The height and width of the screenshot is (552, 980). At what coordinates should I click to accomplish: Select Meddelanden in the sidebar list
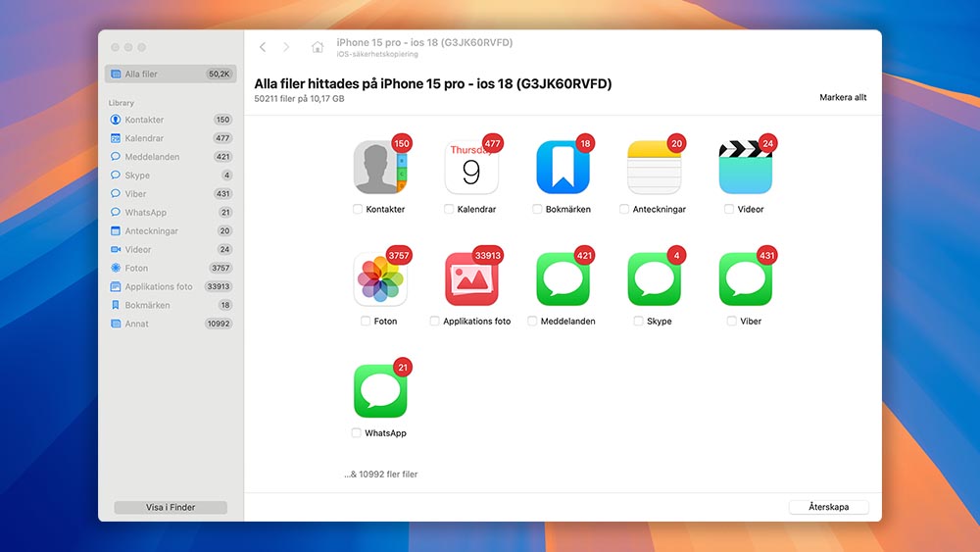click(x=171, y=157)
